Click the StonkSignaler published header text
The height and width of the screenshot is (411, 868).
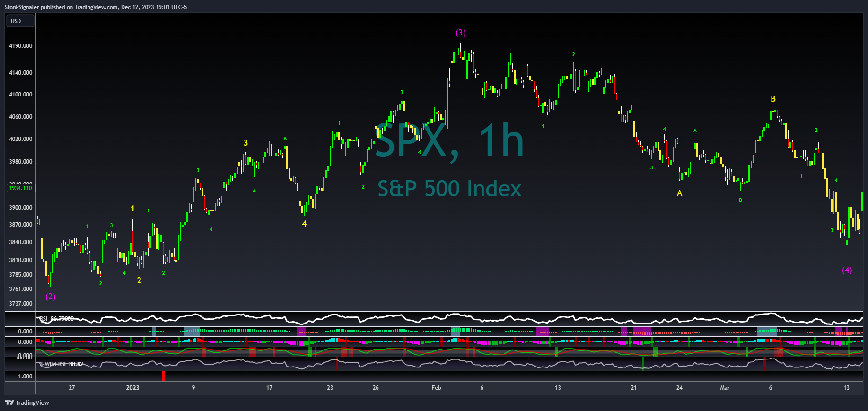tap(96, 7)
